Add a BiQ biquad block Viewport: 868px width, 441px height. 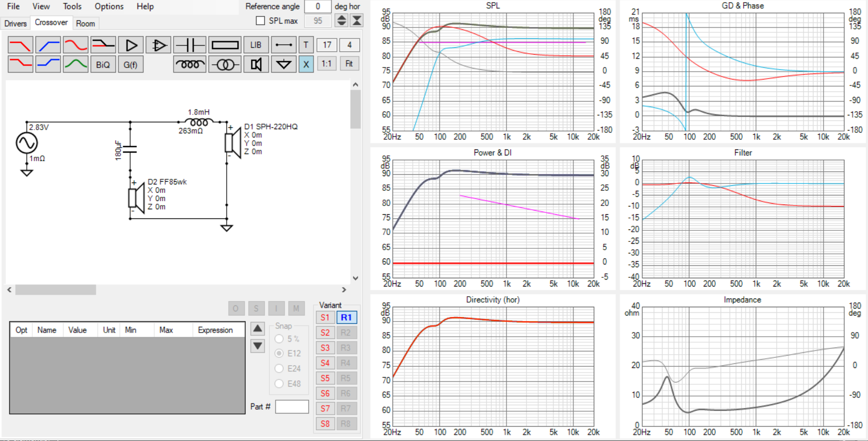click(x=103, y=64)
